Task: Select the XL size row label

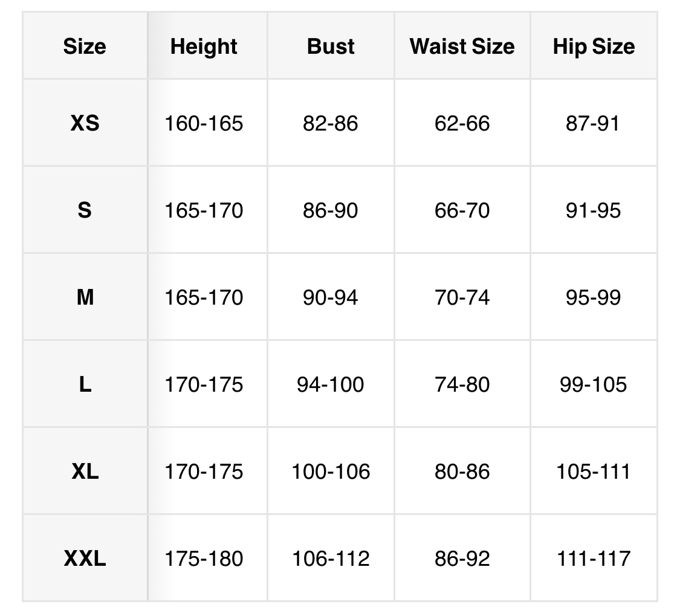Action: (85, 472)
